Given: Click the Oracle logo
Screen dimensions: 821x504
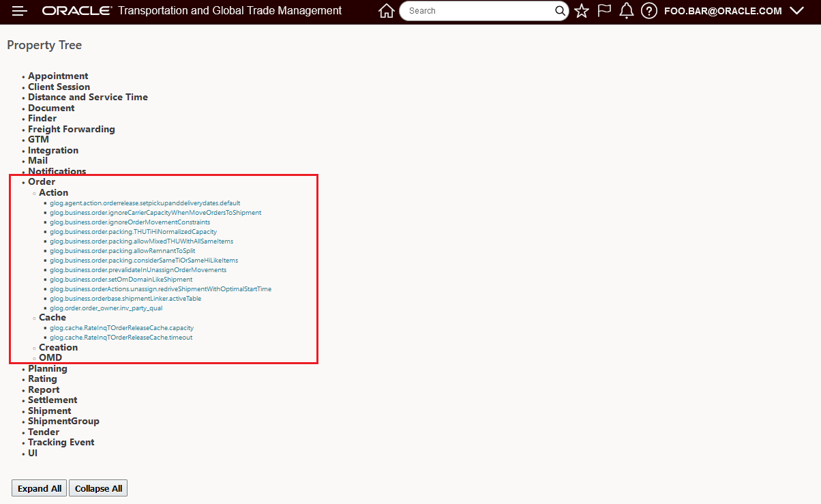Looking at the screenshot, I should coord(76,11).
